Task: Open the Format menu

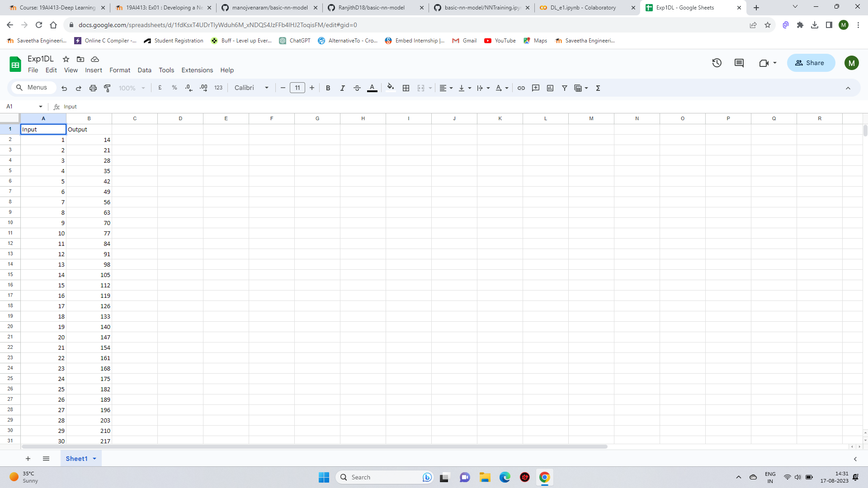Action: pos(119,70)
